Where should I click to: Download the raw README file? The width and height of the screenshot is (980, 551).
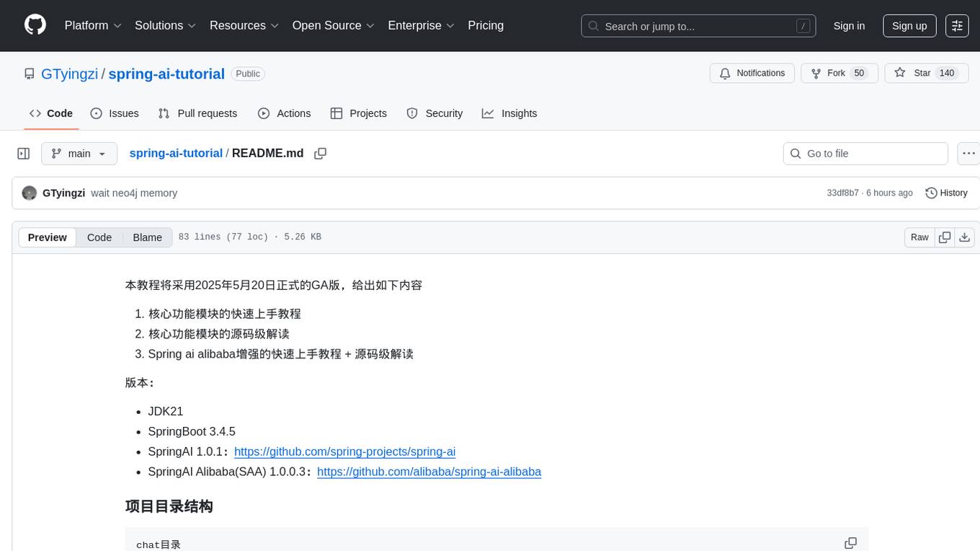965,237
